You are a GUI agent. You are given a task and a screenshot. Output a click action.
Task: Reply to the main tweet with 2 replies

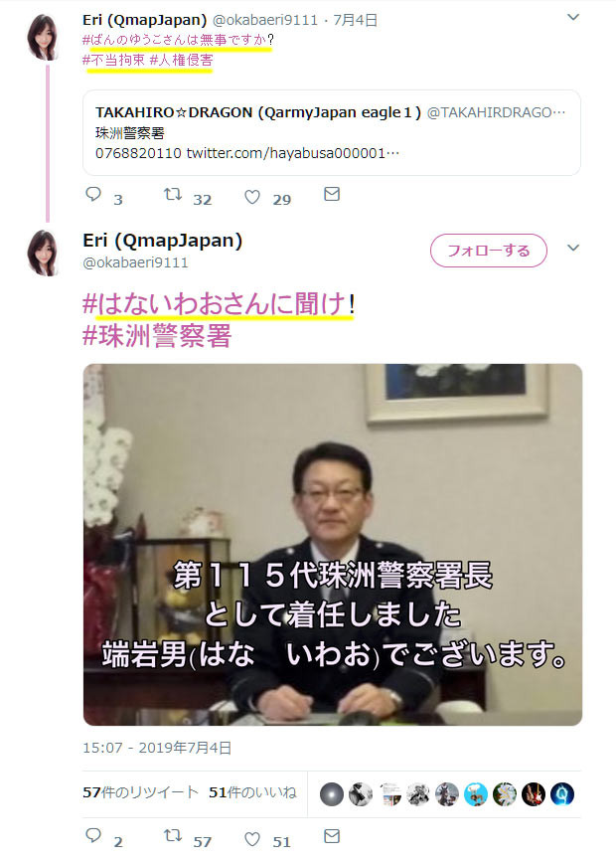click(93, 836)
